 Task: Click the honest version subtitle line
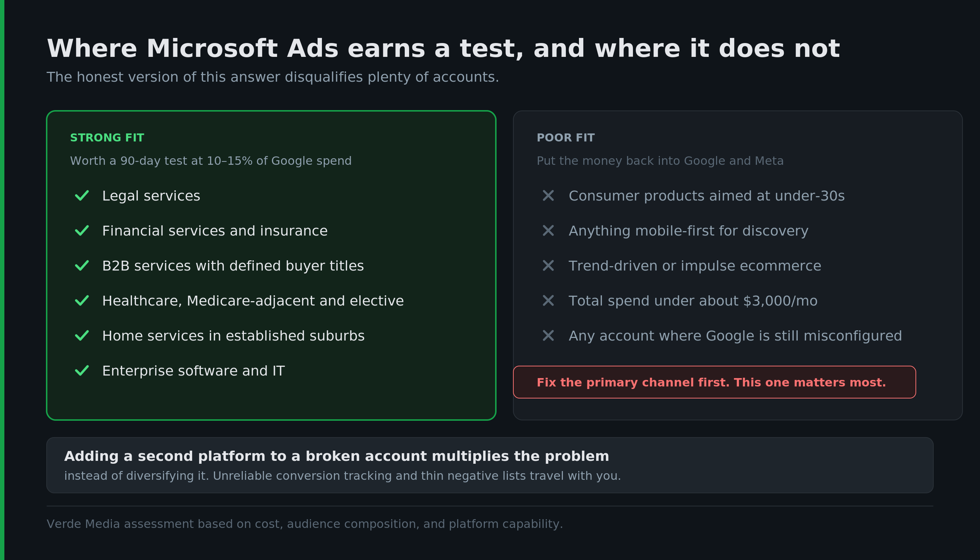(273, 77)
